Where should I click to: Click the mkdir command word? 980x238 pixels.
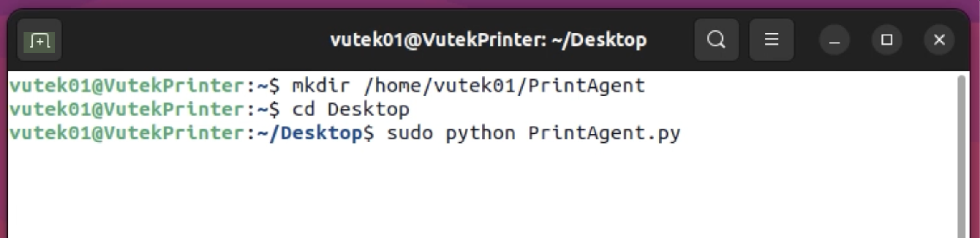(321, 86)
